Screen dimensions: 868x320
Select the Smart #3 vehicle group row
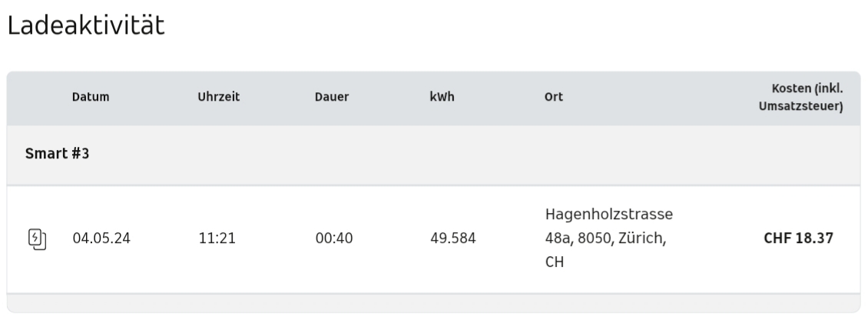click(433, 154)
